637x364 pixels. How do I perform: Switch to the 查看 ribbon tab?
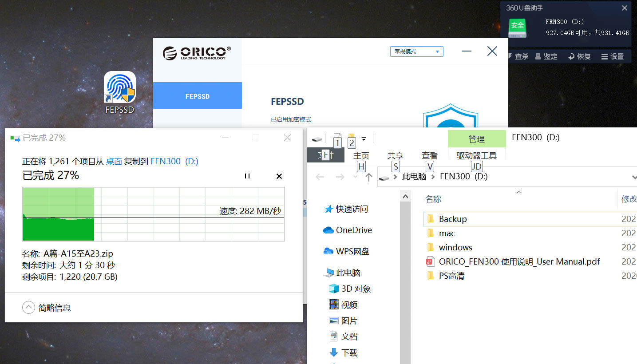tap(429, 155)
